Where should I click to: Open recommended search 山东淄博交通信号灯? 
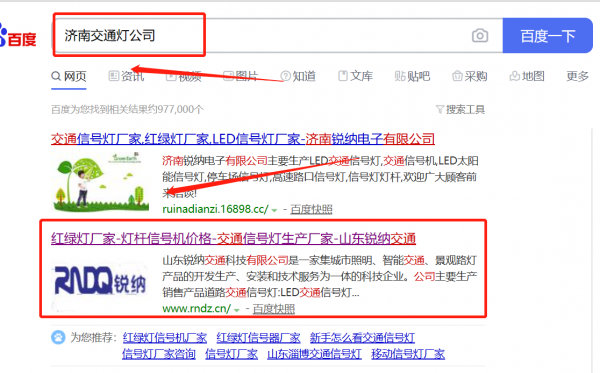click(x=315, y=354)
